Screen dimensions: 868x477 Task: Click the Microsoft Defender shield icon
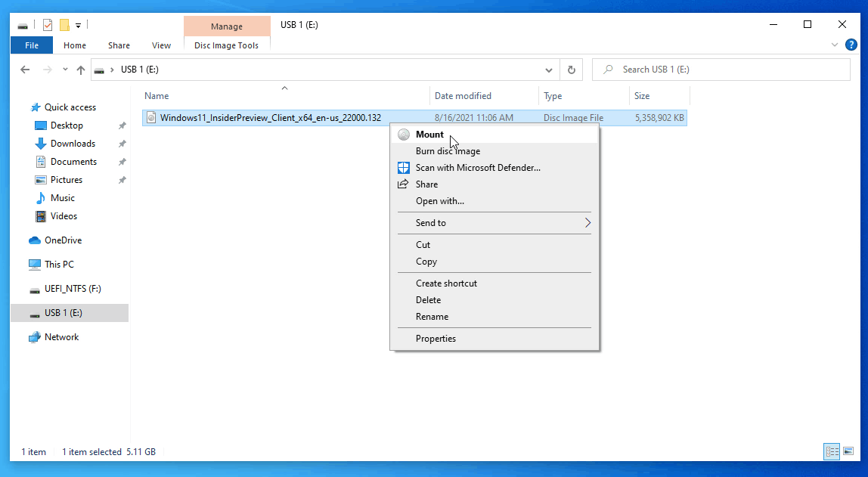404,168
